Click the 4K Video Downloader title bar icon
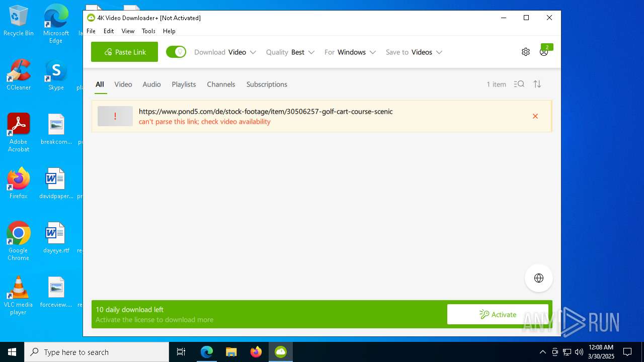This screenshot has height=362, width=644. [x=91, y=18]
